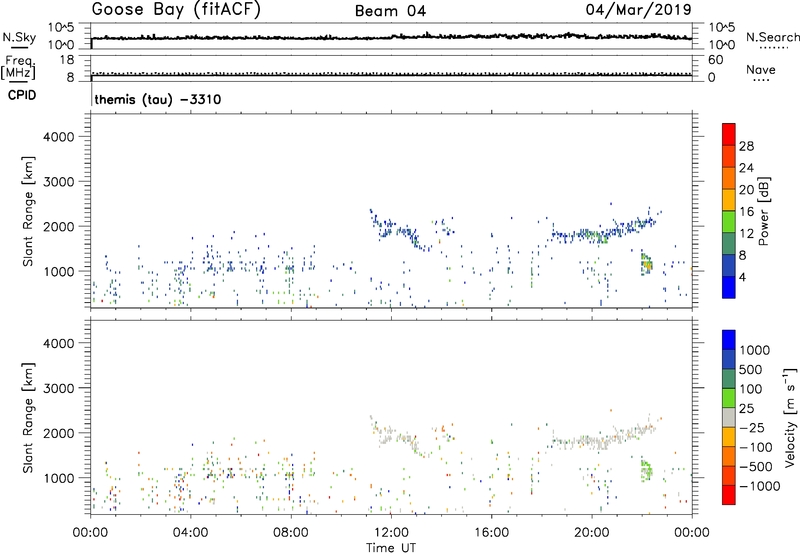Viewport: 800px width, 554px height.
Task: Click the 'Nave' legend label
Action: click(x=761, y=70)
